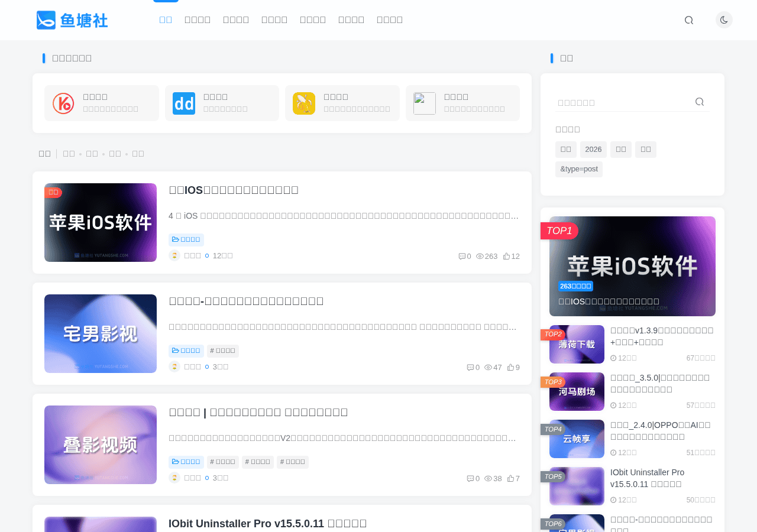Click the eye icon showing 38 views
The width and height of the screenshot is (757, 532).
pos(488,478)
